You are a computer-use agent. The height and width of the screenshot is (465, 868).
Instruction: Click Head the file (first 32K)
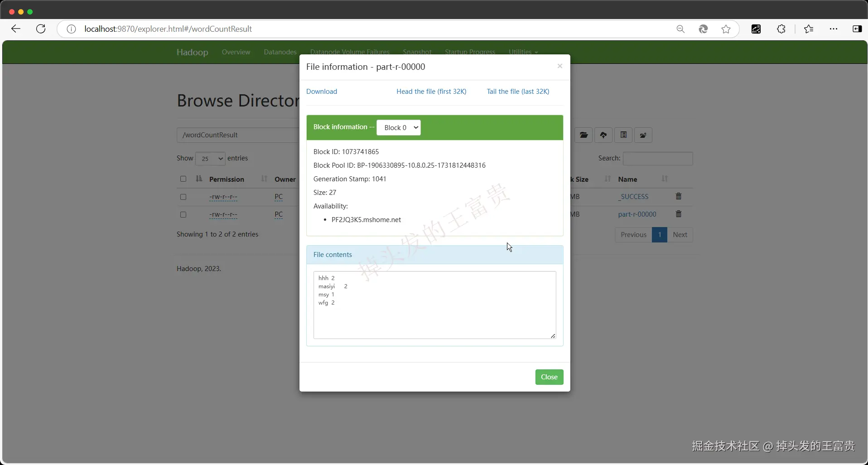431,92
